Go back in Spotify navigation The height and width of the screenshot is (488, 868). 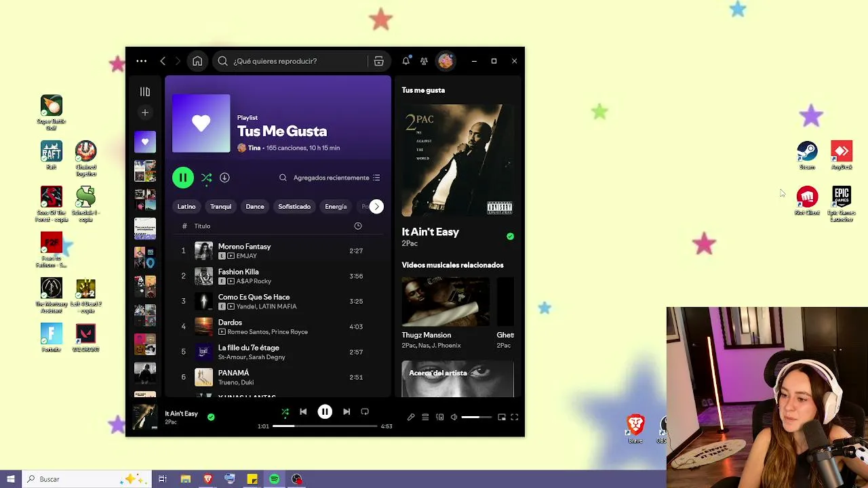[163, 61]
